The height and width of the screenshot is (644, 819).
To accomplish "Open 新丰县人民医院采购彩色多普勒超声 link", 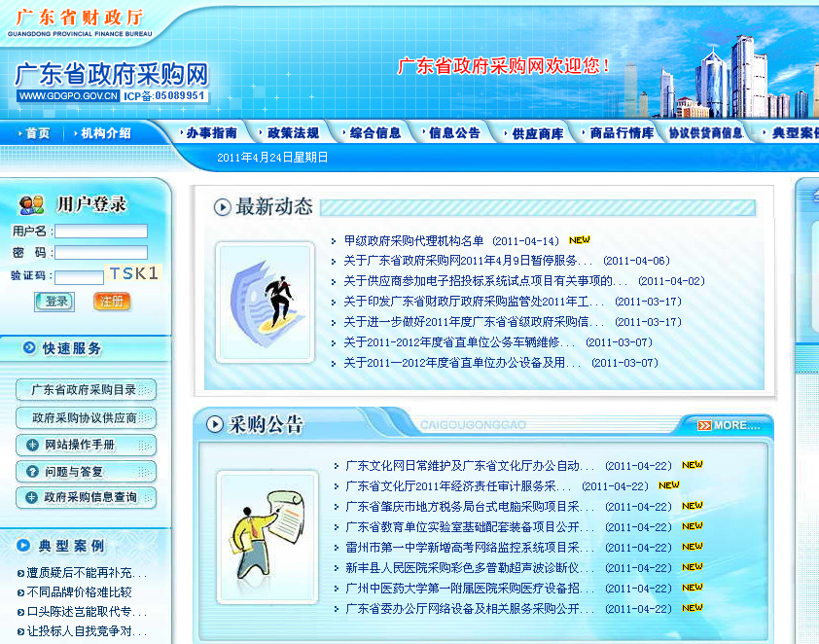I will 470,568.
